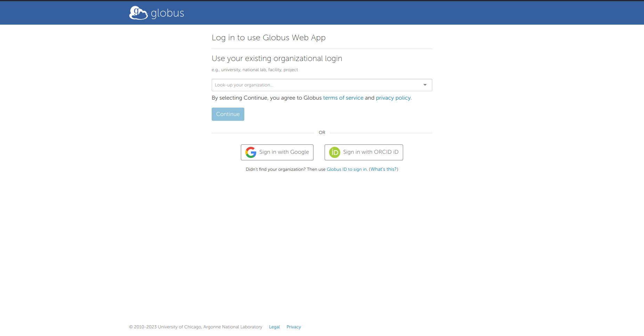Click the copyright University of Chicago text
The width and height of the screenshot is (644, 336).
196,327
